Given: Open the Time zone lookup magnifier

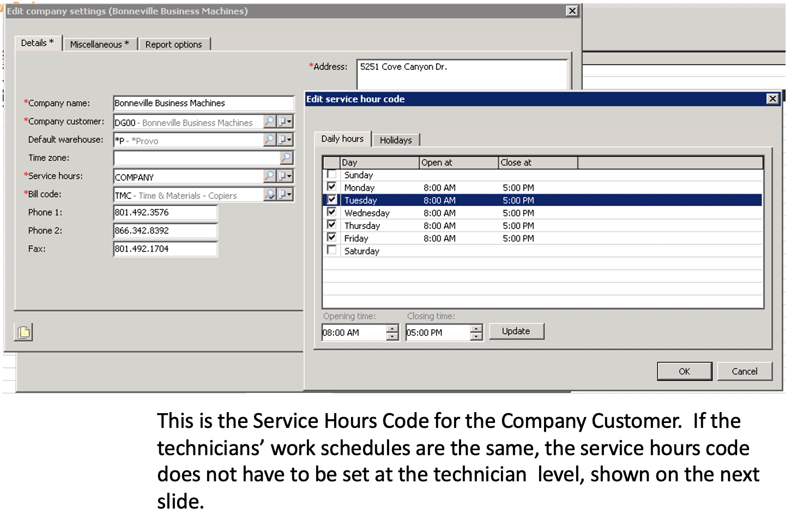Looking at the screenshot, I should coord(287,158).
